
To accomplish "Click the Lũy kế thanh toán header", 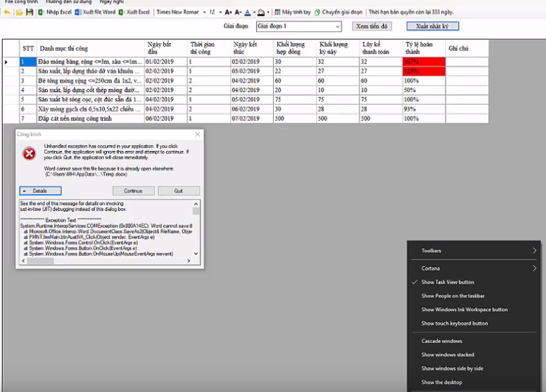I will pyautogui.click(x=381, y=48).
